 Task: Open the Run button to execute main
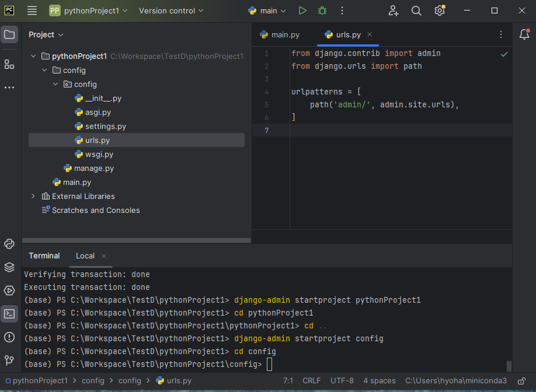point(303,10)
